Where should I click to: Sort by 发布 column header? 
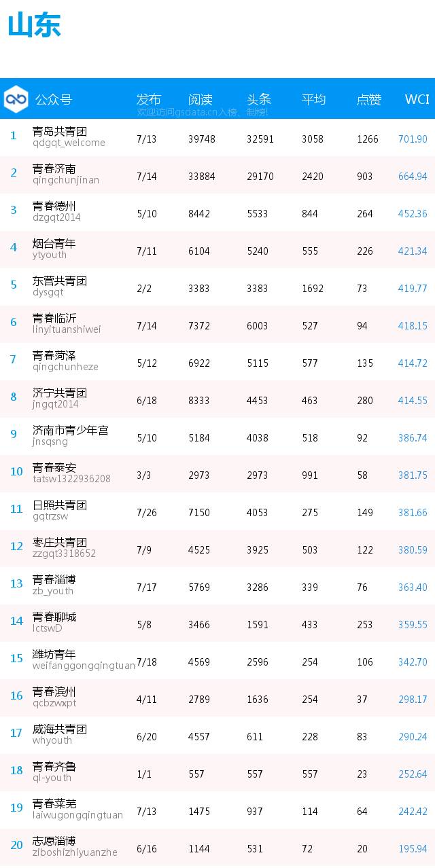click(x=149, y=99)
